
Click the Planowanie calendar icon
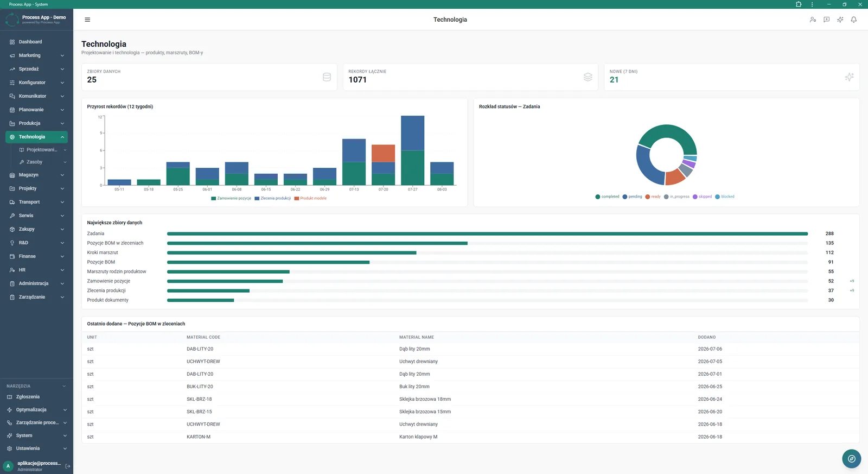pos(12,110)
